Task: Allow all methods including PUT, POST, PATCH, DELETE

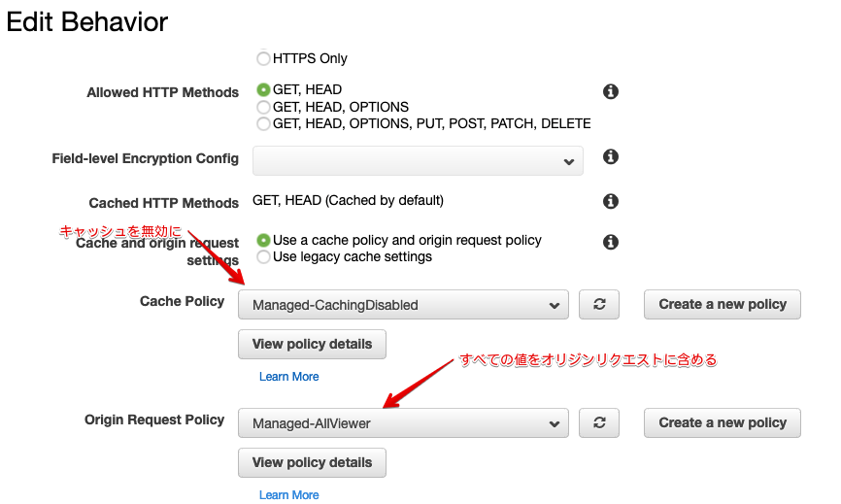Action: click(263, 124)
